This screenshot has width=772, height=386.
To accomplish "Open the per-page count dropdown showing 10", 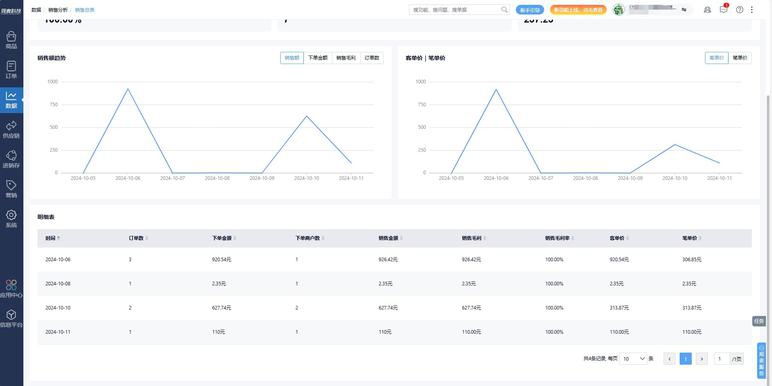I will pos(634,359).
